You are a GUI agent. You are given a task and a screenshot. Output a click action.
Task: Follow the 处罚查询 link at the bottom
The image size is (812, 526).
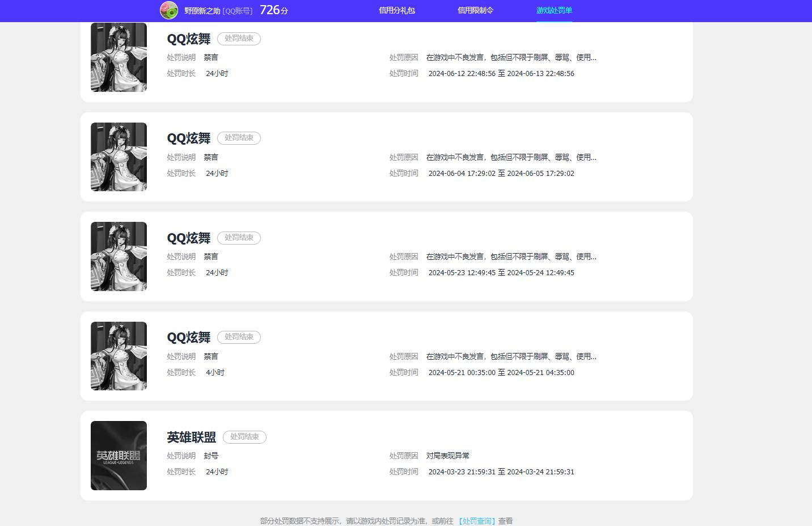click(476, 521)
